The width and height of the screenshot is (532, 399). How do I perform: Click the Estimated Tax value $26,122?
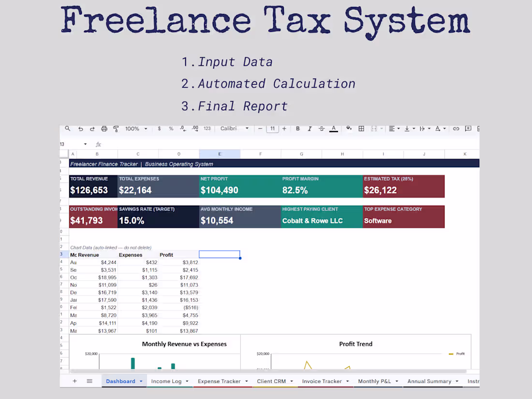click(380, 191)
